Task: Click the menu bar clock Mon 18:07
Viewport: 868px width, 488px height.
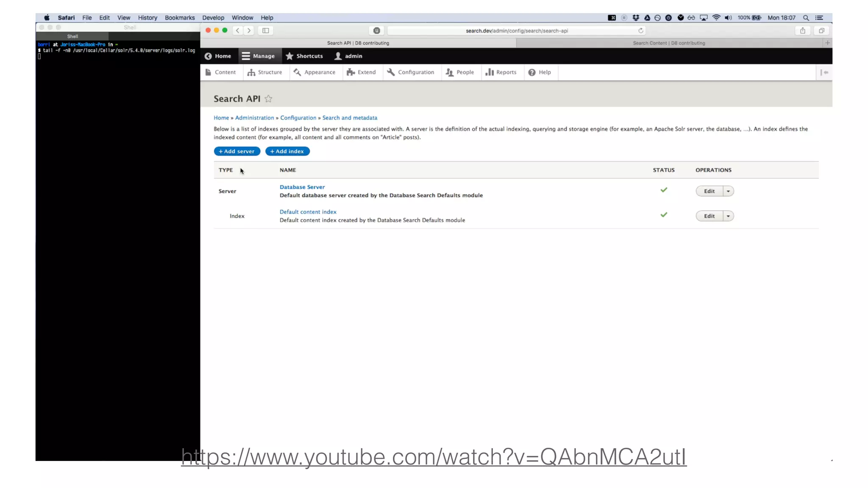Action: click(x=782, y=18)
